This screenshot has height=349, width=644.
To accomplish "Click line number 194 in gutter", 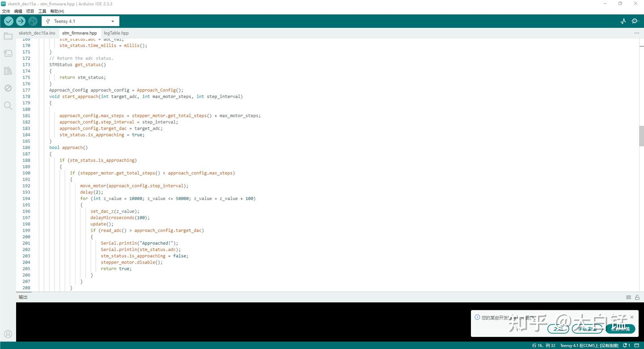I will (26, 199).
